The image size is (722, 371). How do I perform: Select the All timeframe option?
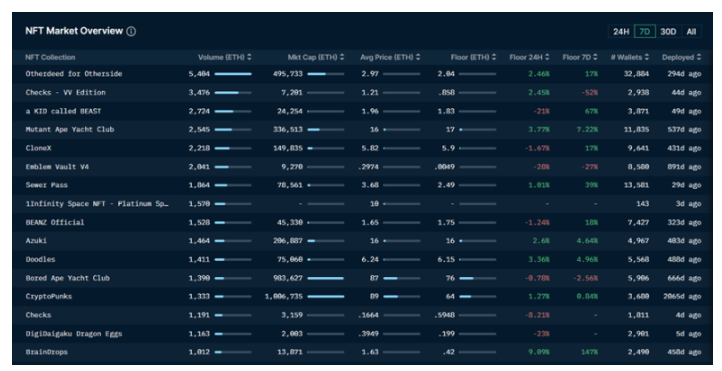691,32
